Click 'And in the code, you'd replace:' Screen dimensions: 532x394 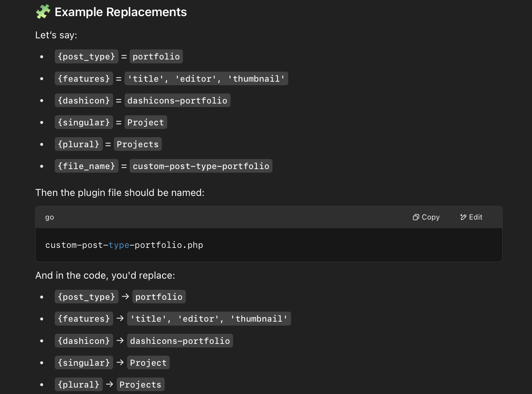pyautogui.click(x=105, y=275)
